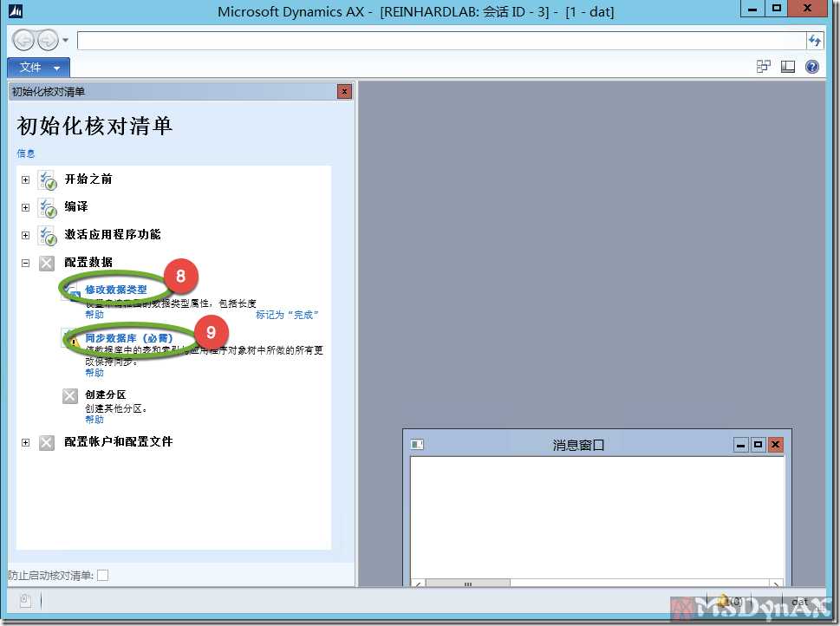This screenshot has width=840, height=626.
Task: Close the 消息窗口 window
Action: click(x=775, y=445)
